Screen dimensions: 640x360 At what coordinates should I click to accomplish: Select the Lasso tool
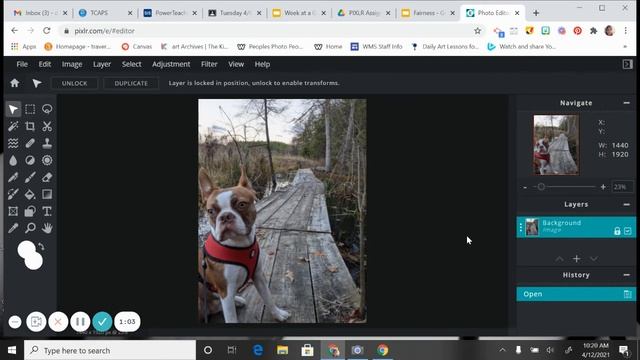pos(47,109)
